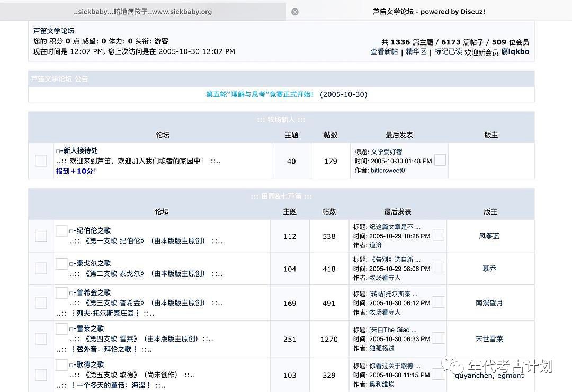Mark all as read via 标记已读
The image size is (572, 392).
pyautogui.click(x=448, y=52)
